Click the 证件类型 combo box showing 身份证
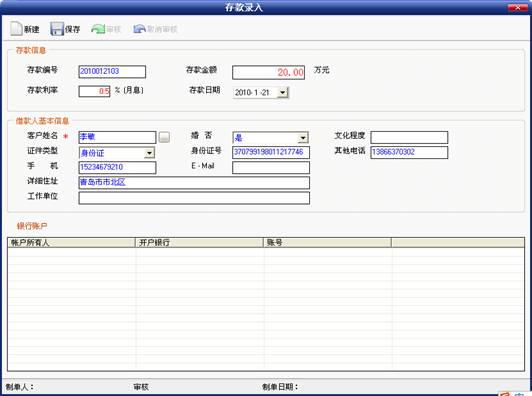 117,153
